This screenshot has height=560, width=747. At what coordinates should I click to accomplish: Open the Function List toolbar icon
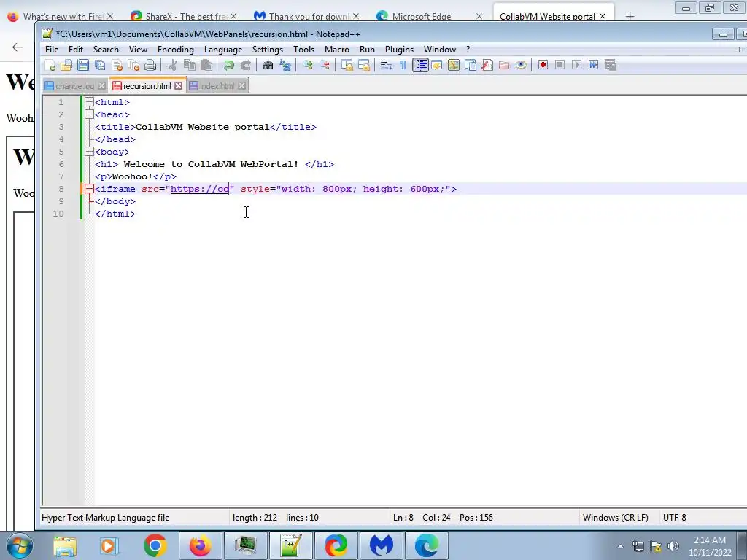(x=487, y=65)
